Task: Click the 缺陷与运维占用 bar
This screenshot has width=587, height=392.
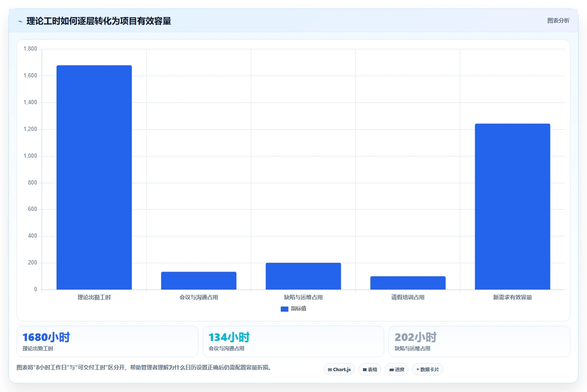Action: click(x=303, y=276)
